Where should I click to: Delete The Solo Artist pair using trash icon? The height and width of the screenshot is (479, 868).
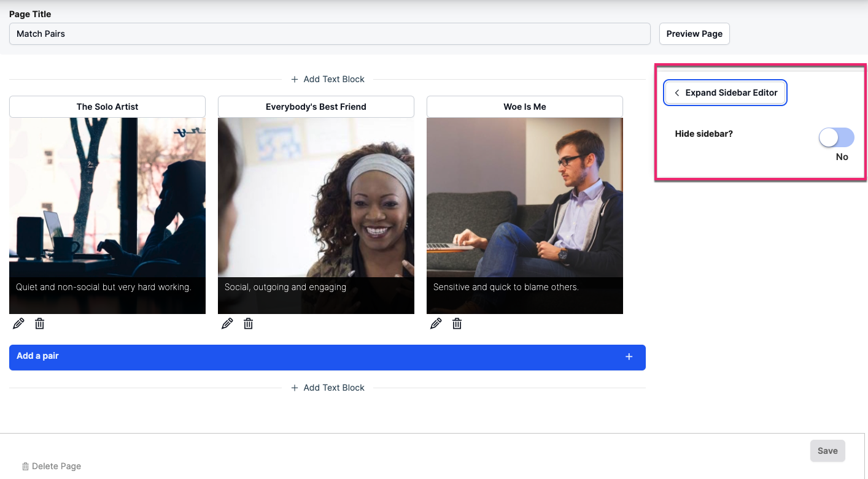coord(39,323)
